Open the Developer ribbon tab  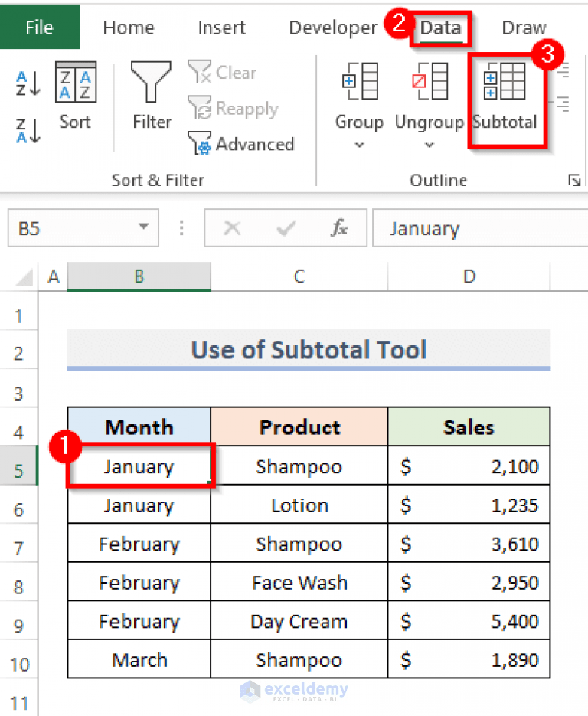coord(333,27)
